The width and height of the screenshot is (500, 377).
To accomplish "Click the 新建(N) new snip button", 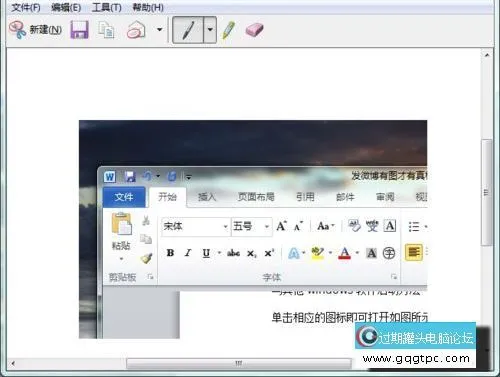I will (x=35, y=30).
